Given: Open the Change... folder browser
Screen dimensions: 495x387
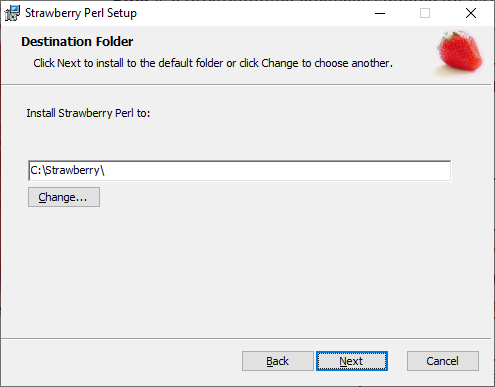Looking at the screenshot, I should (64, 197).
